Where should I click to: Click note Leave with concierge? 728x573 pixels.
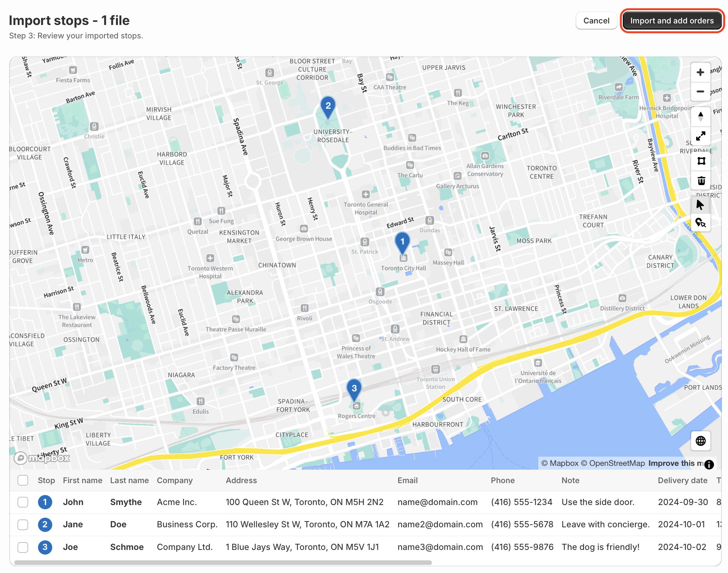point(606,524)
